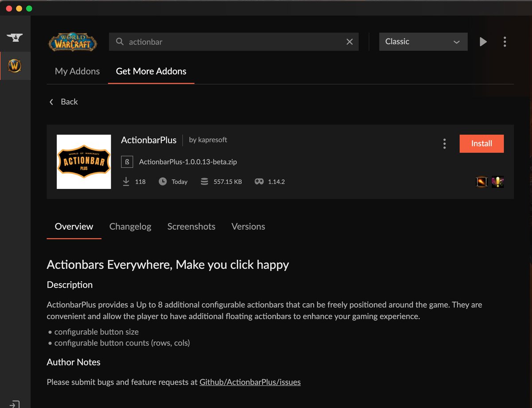Open the sign-in icon at sidebar bottom
The width and height of the screenshot is (532, 408).
[15, 404]
